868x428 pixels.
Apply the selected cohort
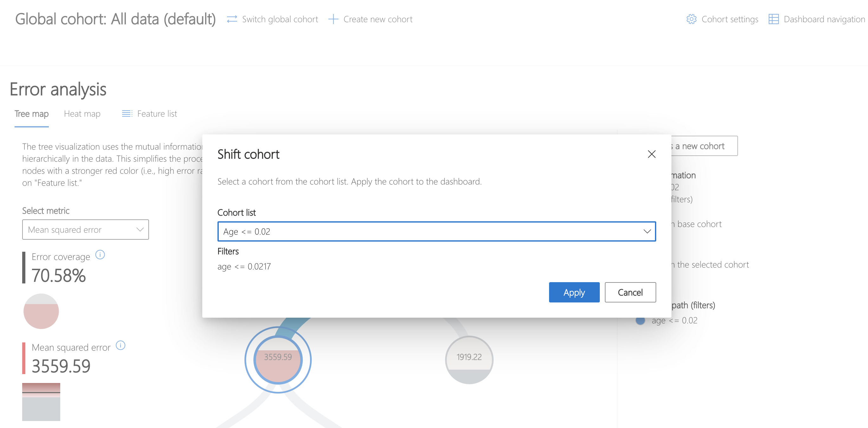tap(573, 292)
